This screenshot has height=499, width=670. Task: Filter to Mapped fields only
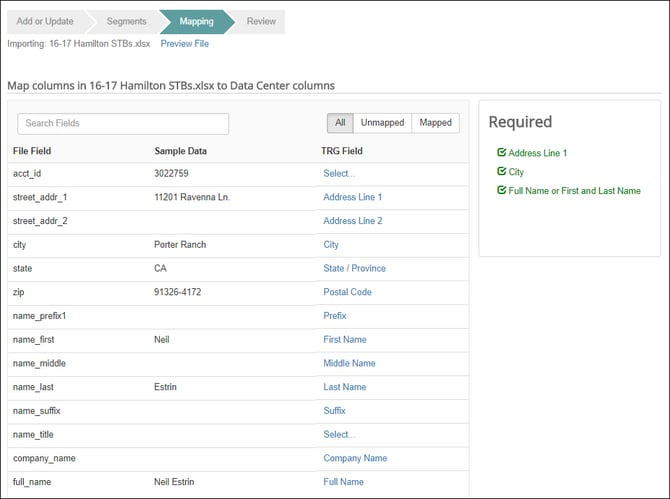tap(435, 123)
